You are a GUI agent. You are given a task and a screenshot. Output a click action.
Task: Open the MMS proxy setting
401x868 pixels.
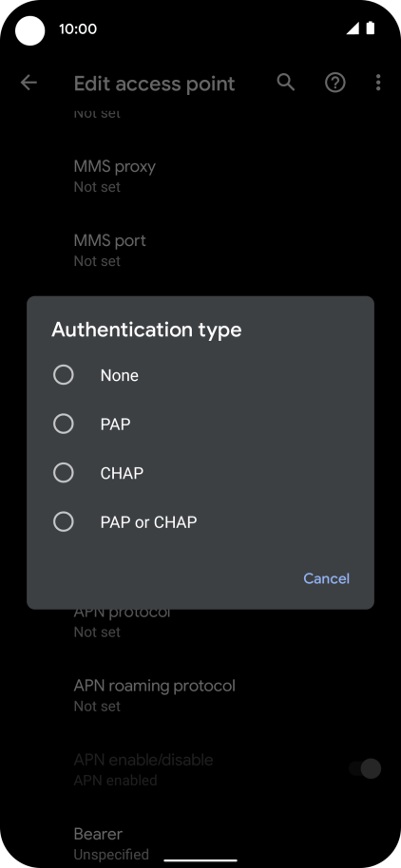coord(200,176)
